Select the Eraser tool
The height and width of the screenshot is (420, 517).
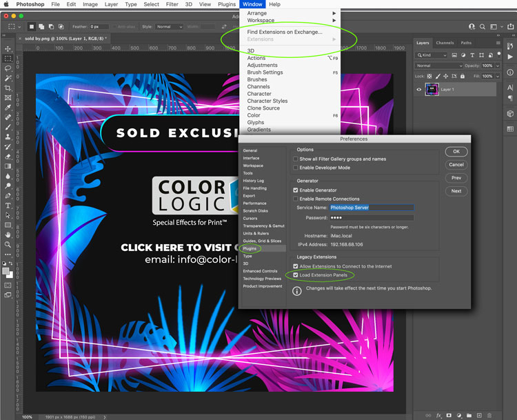pos(8,157)
